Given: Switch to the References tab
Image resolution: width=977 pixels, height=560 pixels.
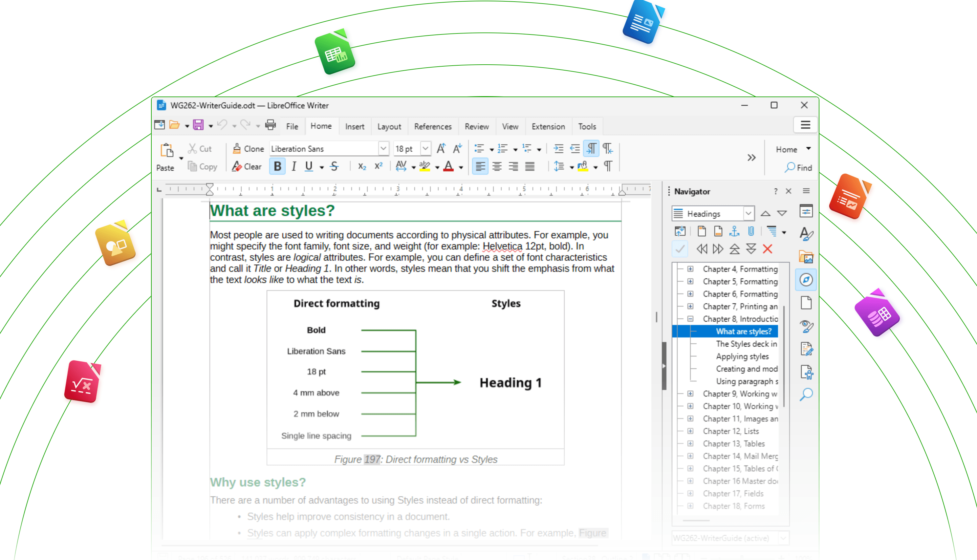Looking at the screenshot, I should (x=433, y=126).
